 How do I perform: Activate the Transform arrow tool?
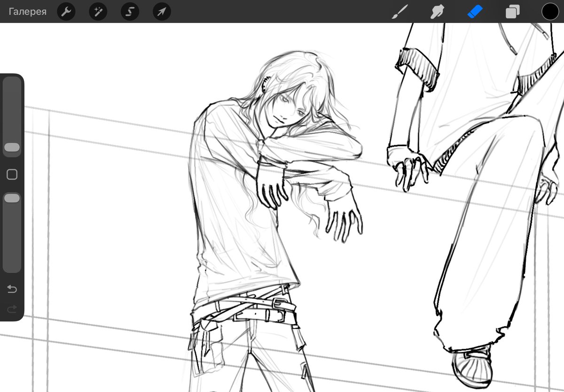click(162, 12)
